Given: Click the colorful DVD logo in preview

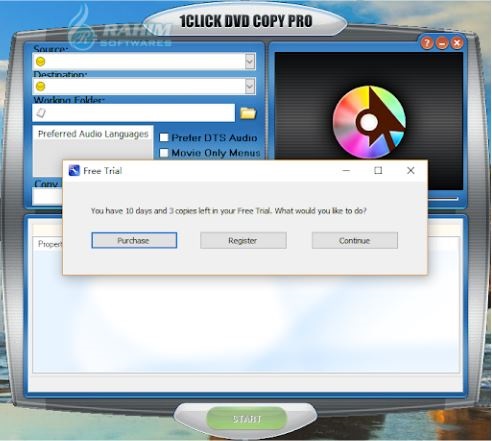Looking at the screenshot, I should pos(369,122).
